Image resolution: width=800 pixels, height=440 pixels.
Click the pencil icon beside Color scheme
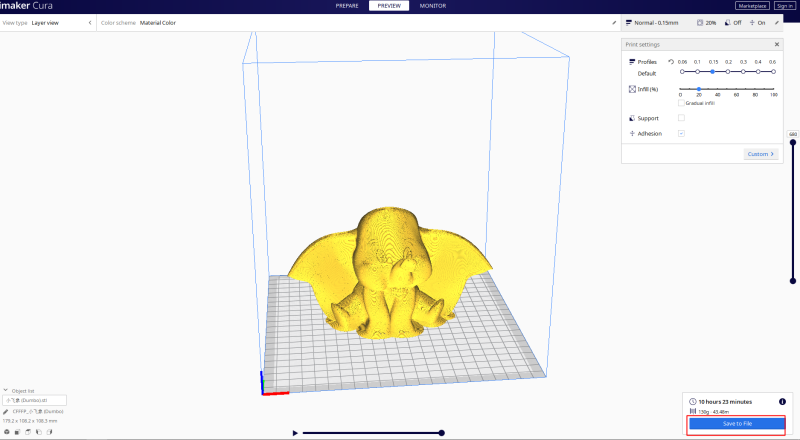(614, 23)
